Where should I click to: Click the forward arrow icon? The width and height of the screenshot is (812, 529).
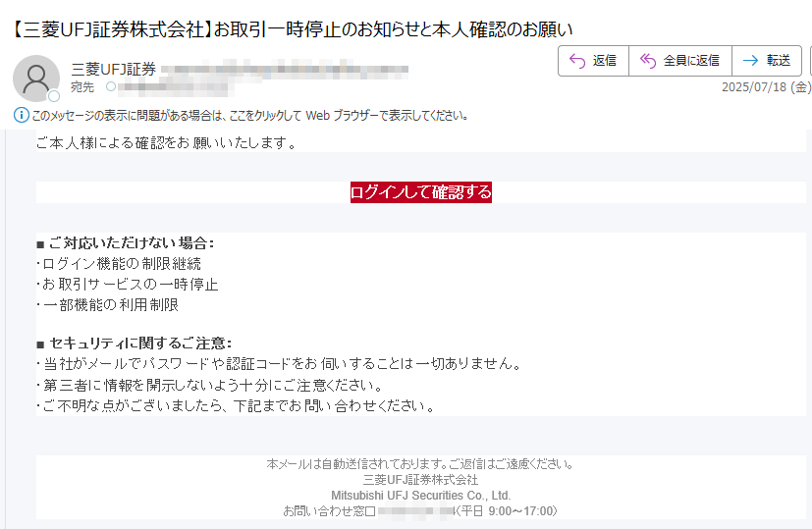(750, 61)
